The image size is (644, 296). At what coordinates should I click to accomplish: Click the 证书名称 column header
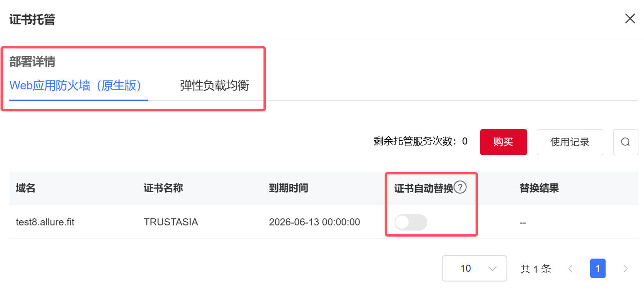tap(163, 188)
